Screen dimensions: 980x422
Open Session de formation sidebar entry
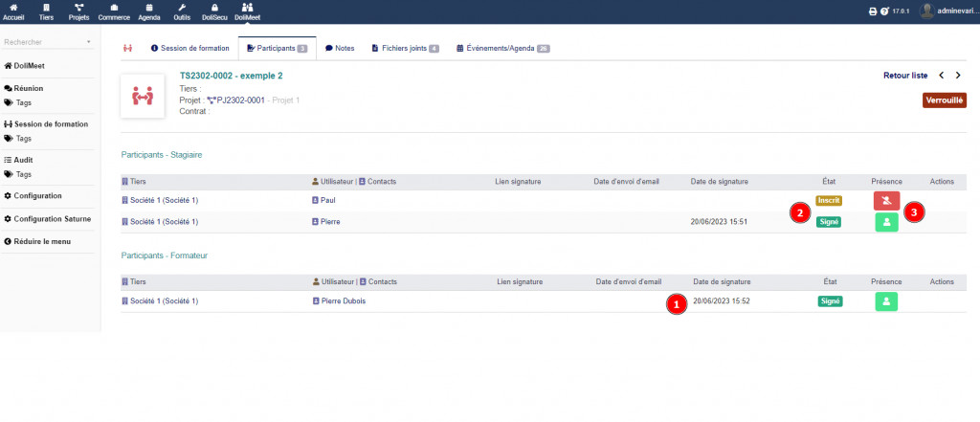46,123
